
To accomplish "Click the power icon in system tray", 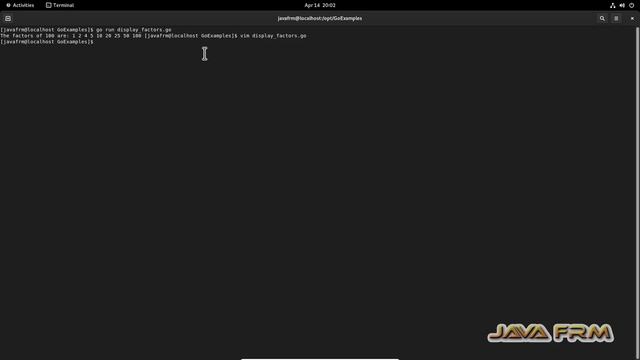I will pyautogui.click(x=631, y=5).
